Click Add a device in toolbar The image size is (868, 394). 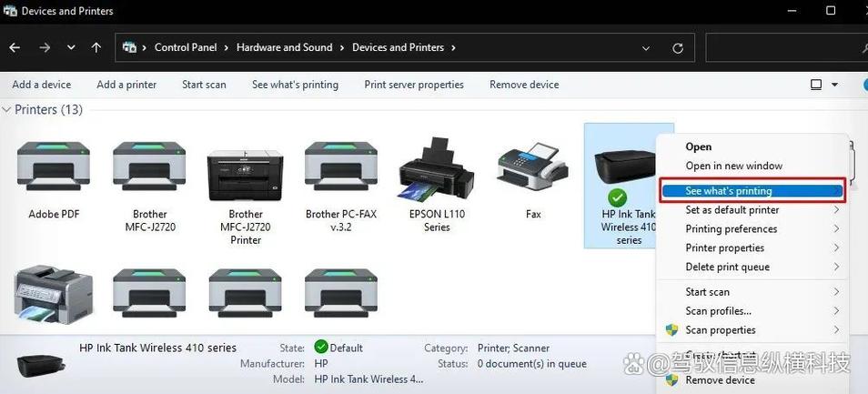pyautogui.click(x=42, y=85)
